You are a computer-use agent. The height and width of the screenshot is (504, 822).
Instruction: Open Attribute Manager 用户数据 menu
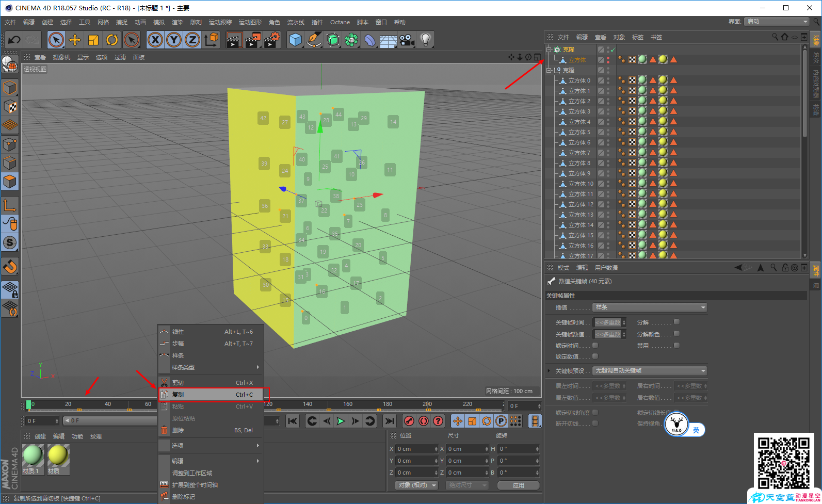point(606,268)
